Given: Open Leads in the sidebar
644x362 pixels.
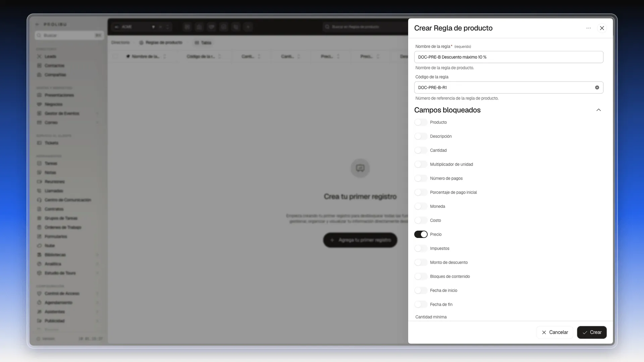Looking at the screenshot, I should (50, 56).
